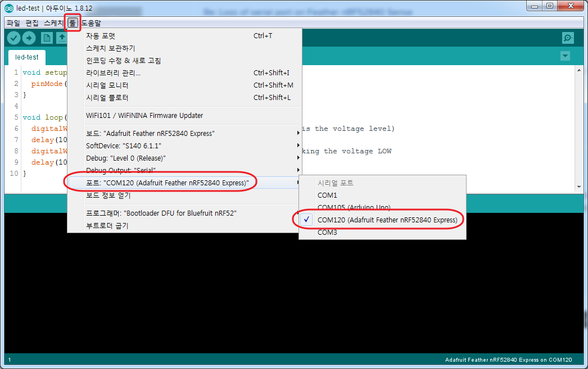The image size is (588, 369).
Task: Select 부트로더 굽기 menu entry
Action: click(x=184, y=226)
